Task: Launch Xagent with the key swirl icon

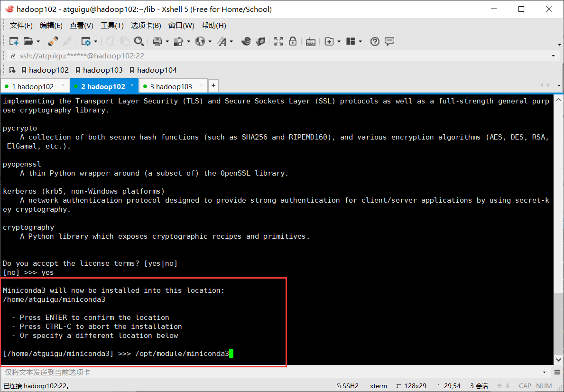Action: [261, 41]
